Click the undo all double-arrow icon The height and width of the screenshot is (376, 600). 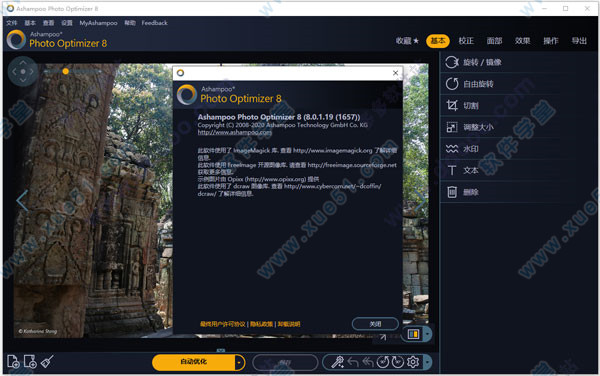pos(368,362)
